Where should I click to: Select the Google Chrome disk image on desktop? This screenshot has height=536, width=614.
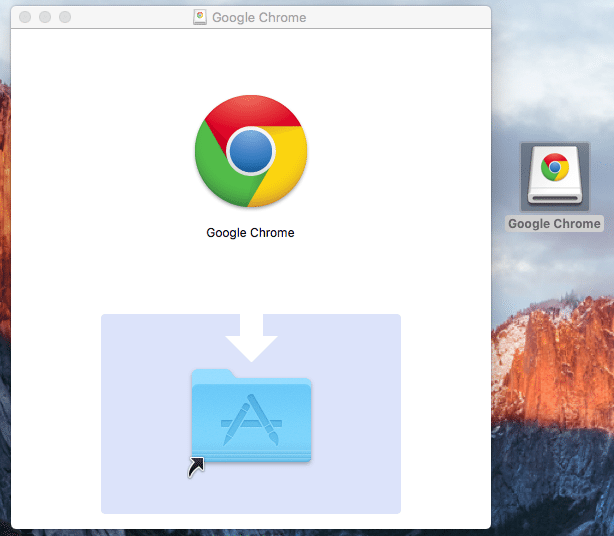(554, 176)
